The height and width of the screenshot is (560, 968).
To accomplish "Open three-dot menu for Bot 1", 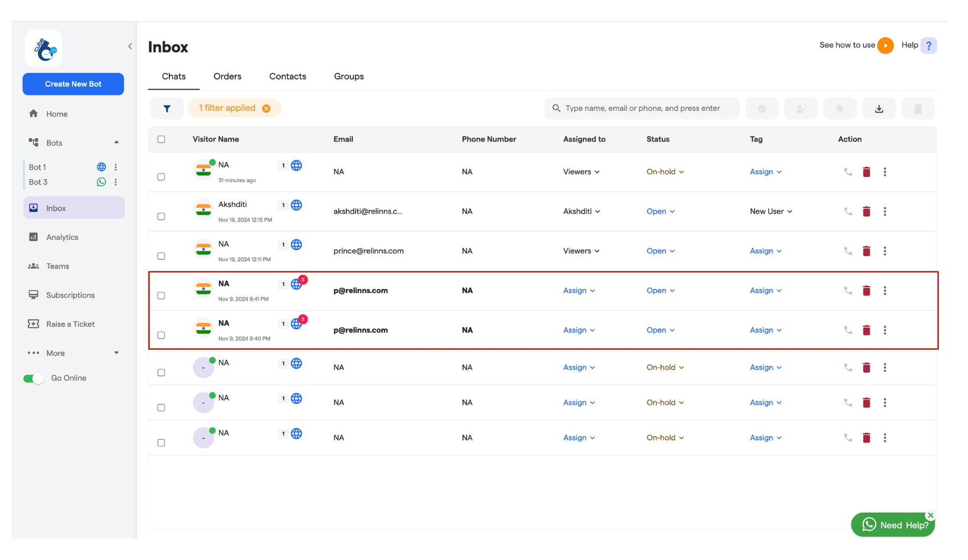I will [116, 167].
